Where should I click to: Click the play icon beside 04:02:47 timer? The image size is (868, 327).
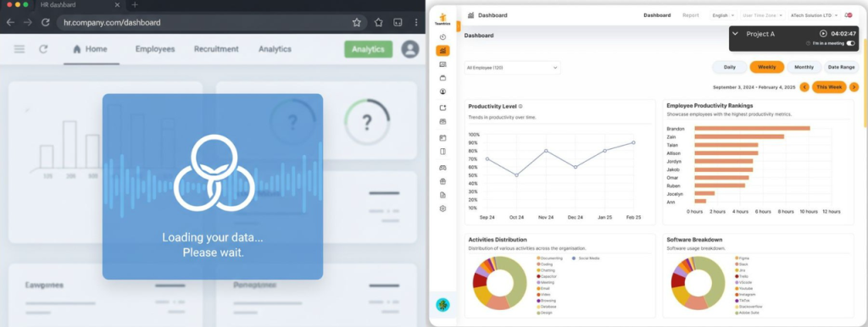coord(823,34)
